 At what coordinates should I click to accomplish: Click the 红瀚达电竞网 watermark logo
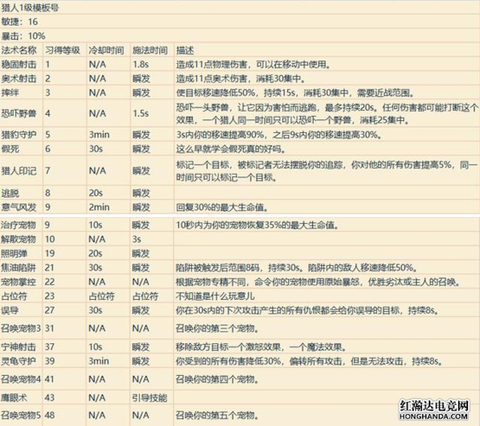pyautogui.click(x=434, y=410)
